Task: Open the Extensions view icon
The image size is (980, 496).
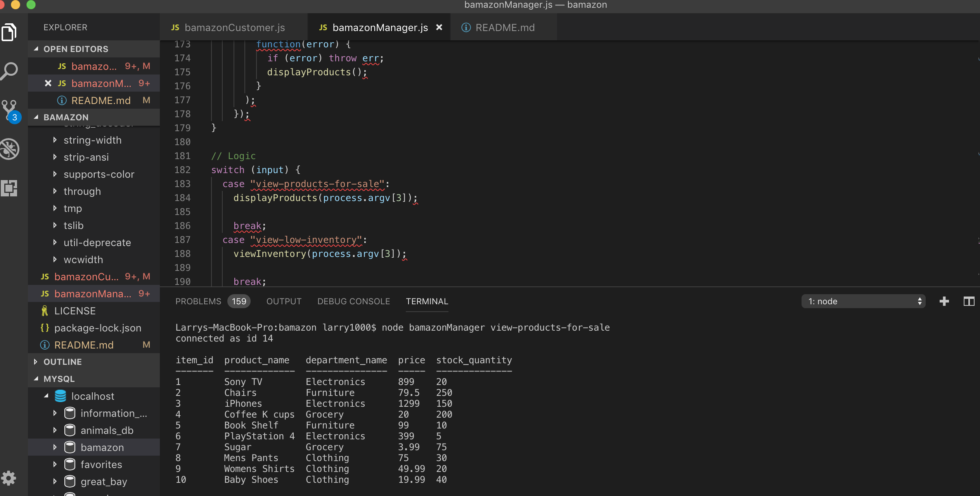Action: pyautogui.click(x=9, y=188)
